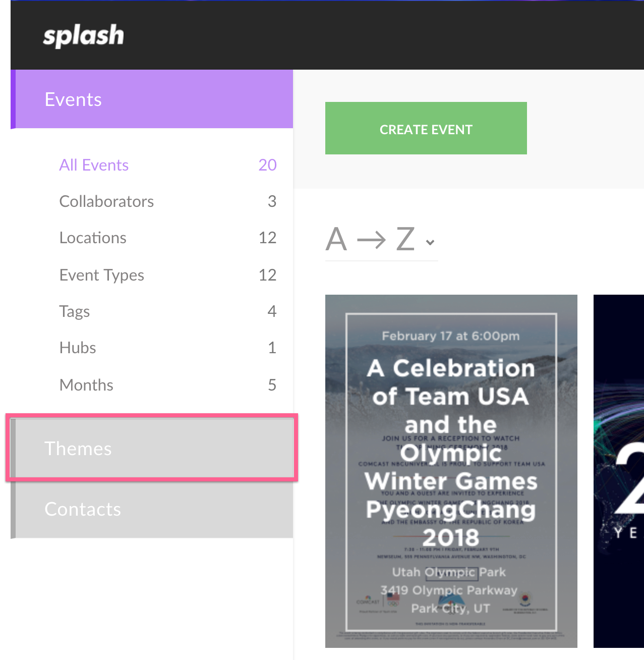Click the sort dropdown chevron arrow
644x660 pixels.
click(x=430, y=243)
